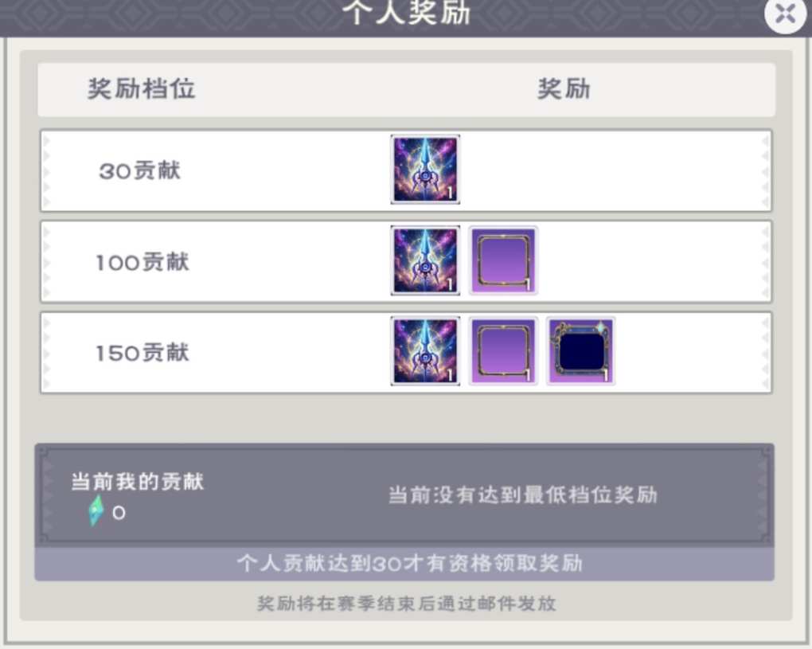
Task: Tap the 个人贡献达到30才有资格领取奖励 banner
Action: click(404, 564)
